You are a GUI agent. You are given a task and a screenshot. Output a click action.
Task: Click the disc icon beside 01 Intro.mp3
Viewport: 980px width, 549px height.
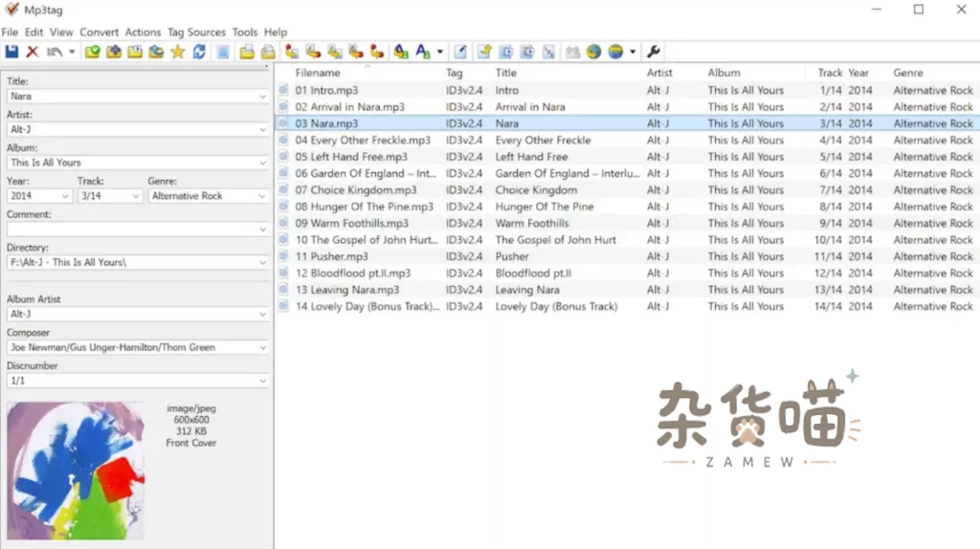click(x=283, y=90)
